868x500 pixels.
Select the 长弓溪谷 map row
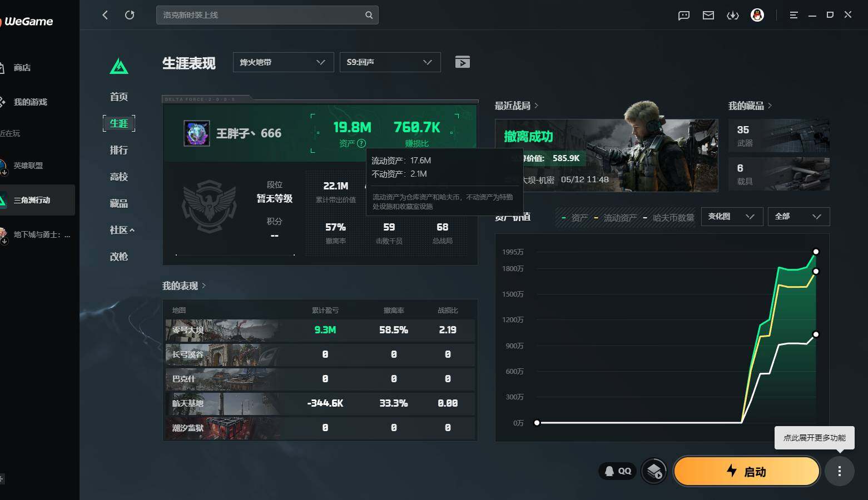click(320, 354)
